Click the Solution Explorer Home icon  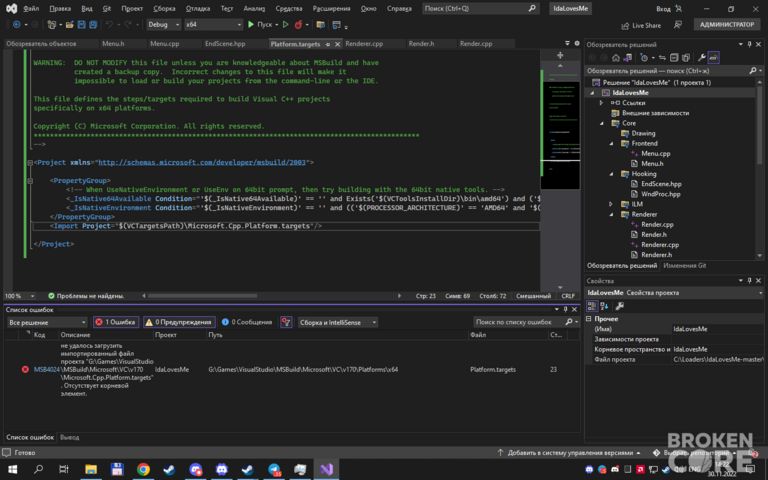click(x=616, y=58)
